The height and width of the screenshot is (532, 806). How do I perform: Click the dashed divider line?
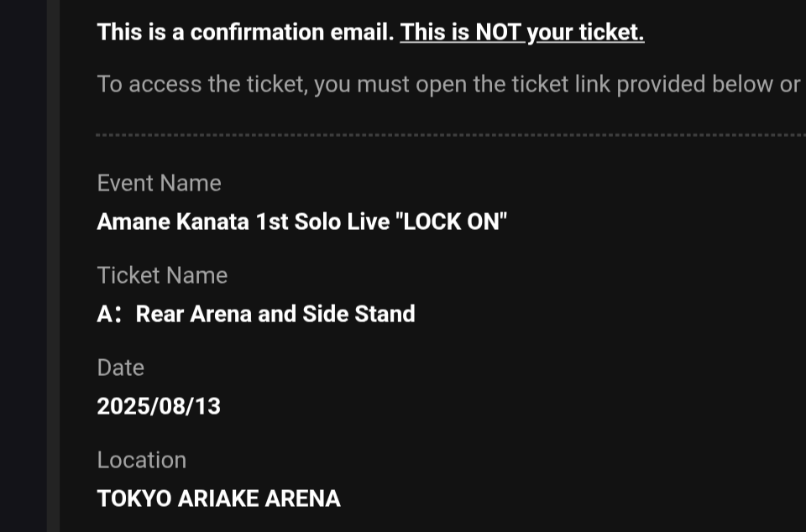point(450,134)
